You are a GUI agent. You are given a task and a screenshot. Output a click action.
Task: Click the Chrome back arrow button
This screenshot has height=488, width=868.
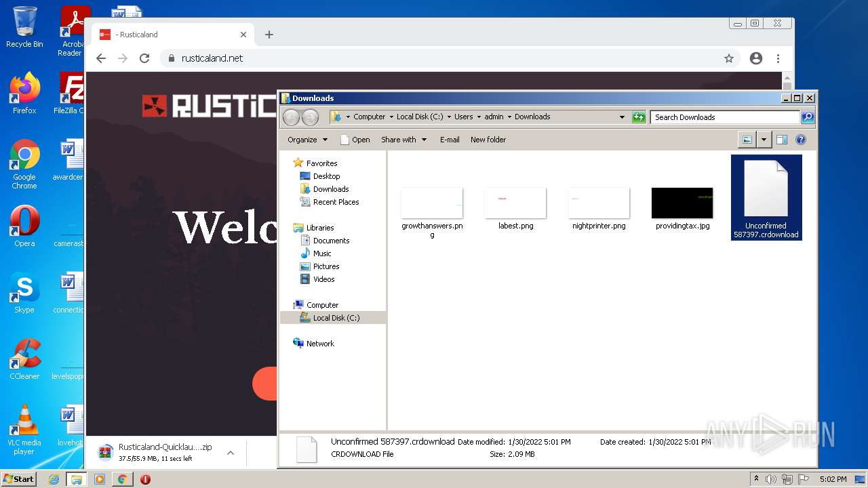(x=101, y=58)
